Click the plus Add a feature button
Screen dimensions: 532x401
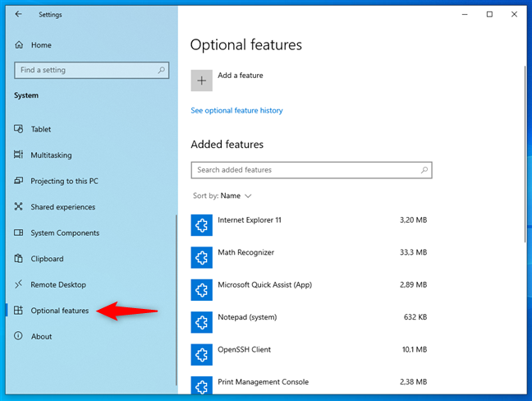201,81
